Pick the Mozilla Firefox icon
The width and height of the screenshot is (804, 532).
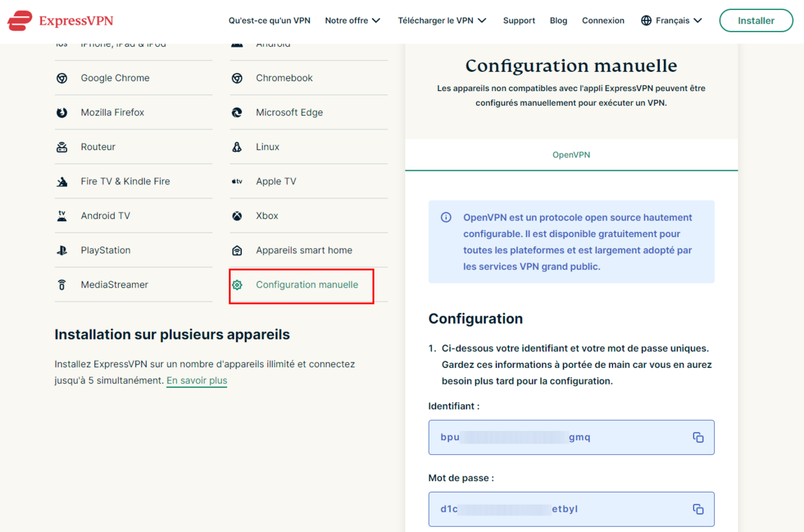tap(62, 113)
